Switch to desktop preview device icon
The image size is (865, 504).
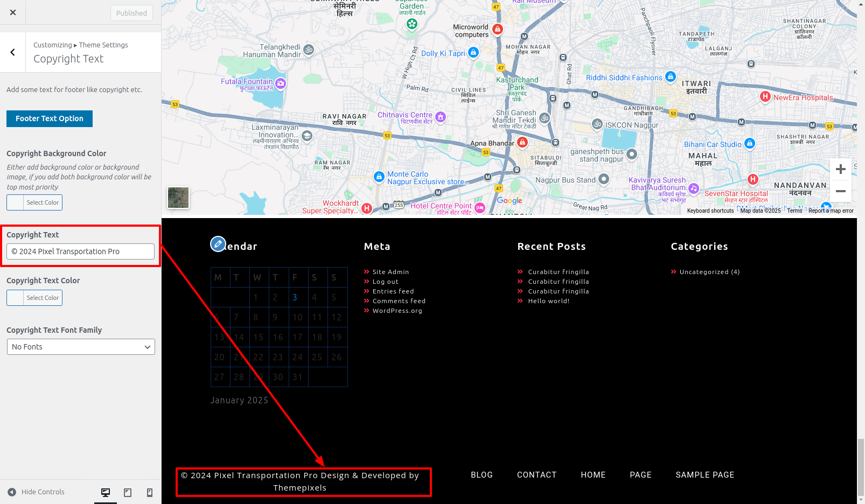(x=106, y=492)
